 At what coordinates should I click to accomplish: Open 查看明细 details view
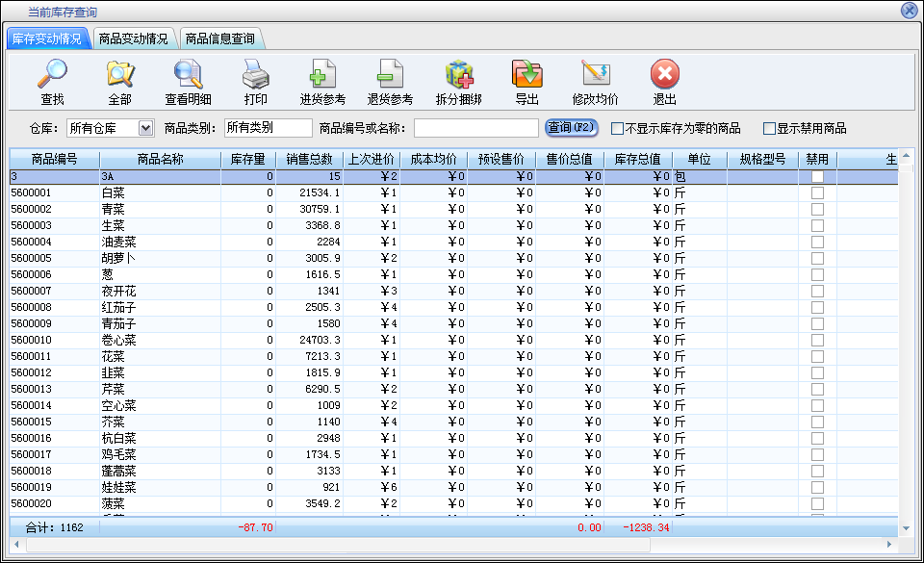click(x=188, y=75)
